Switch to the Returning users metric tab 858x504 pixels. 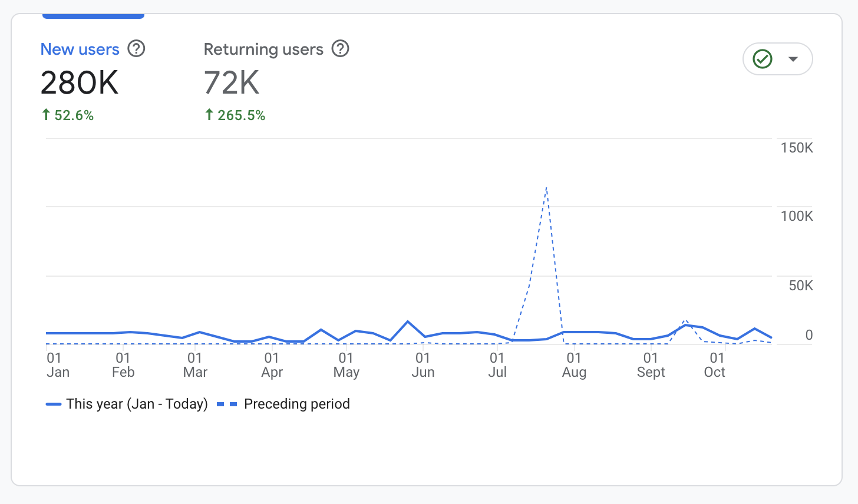[x=263, y=49]
